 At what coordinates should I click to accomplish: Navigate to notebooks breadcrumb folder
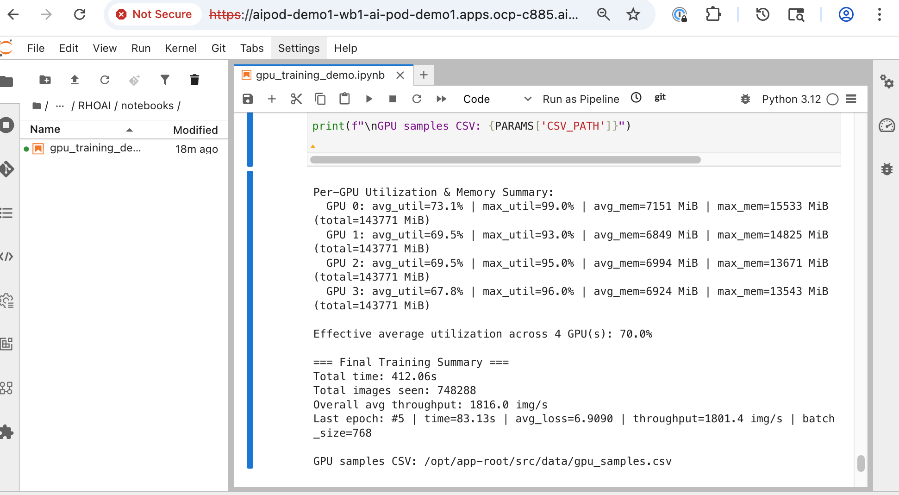click(x=147, y=106)
